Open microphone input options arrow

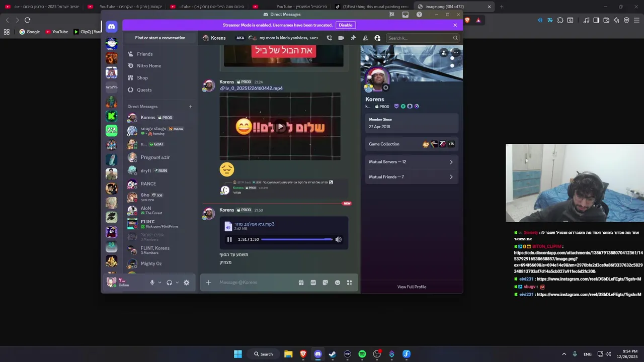point(160,283)
